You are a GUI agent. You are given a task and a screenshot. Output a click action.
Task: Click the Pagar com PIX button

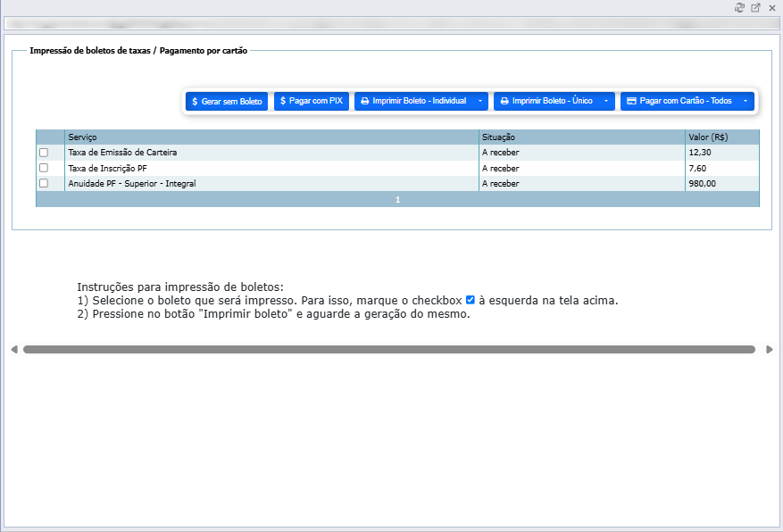(x=312, y=101)
